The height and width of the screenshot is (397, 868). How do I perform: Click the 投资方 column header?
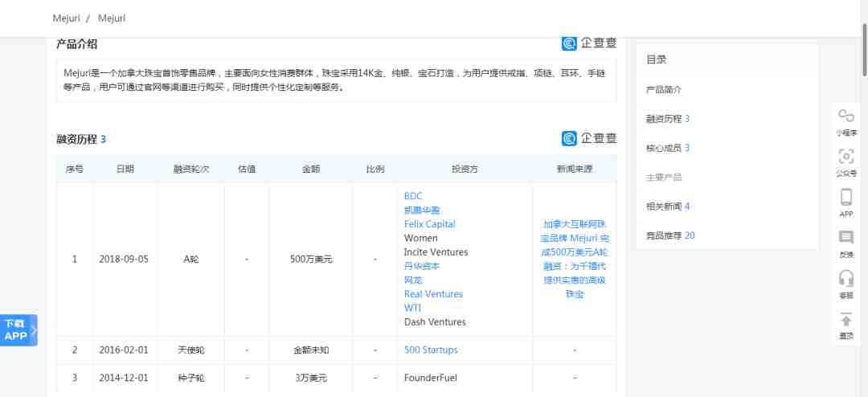pos(465,169)
